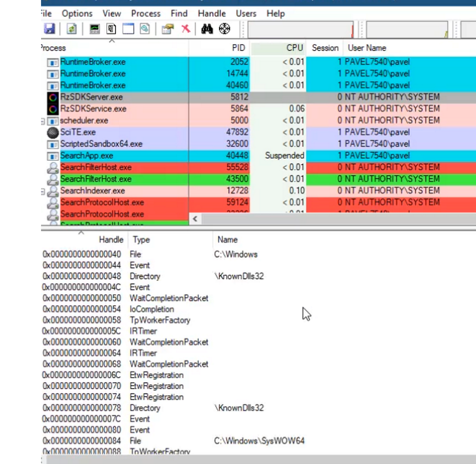Image resolution: width=476 pixels, height=464 pixels.
Task: Click the ScriptedSandbox64.exe process icon
Action: (x=53, y=144)
